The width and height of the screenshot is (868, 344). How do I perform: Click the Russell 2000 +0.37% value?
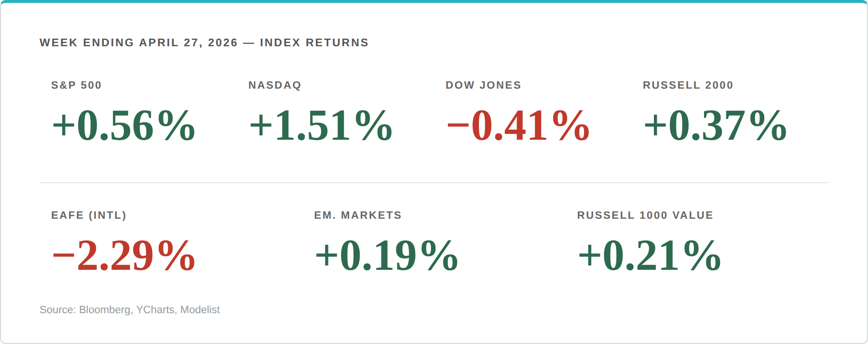click(x=715, y=126)
